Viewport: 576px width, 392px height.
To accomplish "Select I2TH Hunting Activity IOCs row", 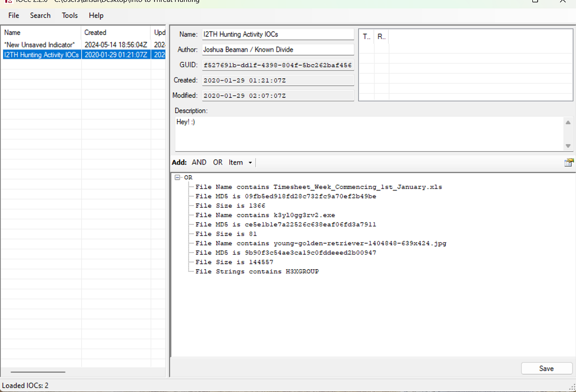I will click(x=83, y=54).
